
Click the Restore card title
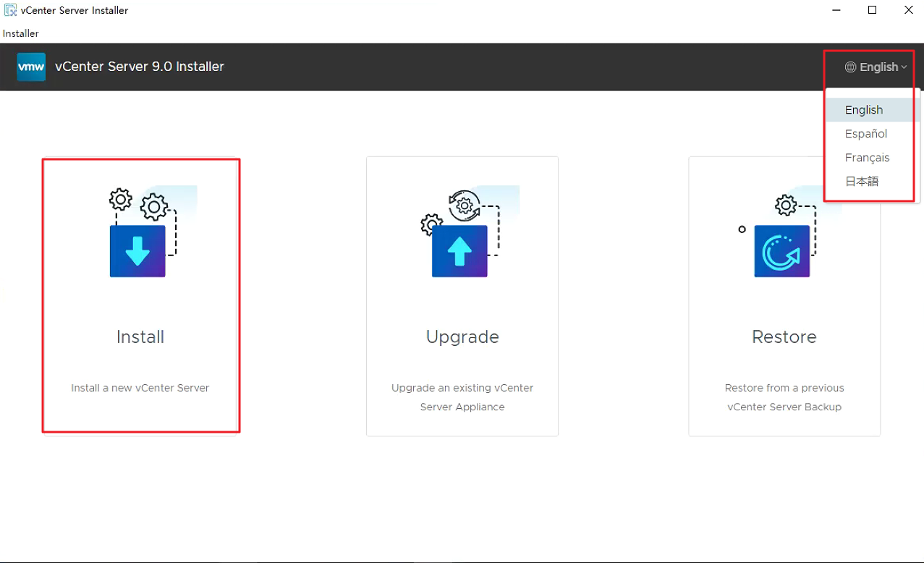(784, 337)
